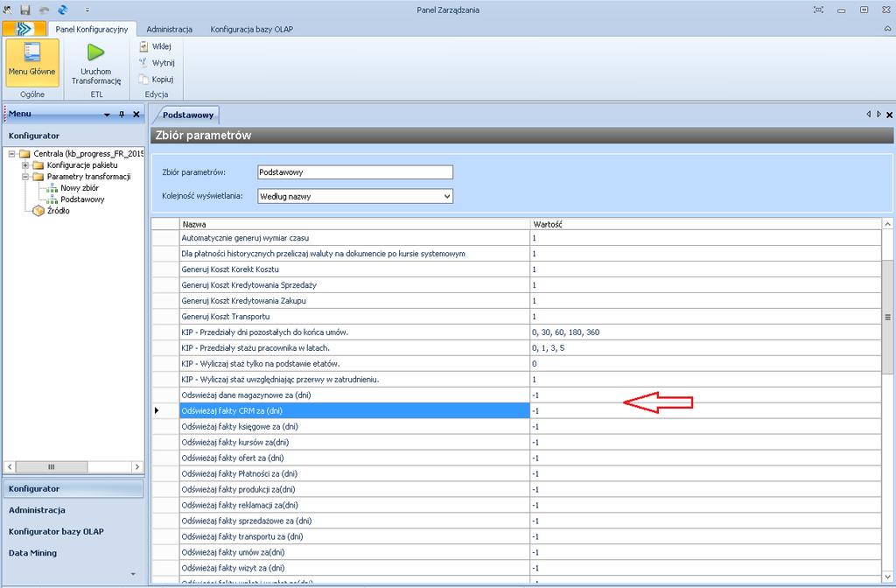Close the Menu side panel

coord(136,115)
